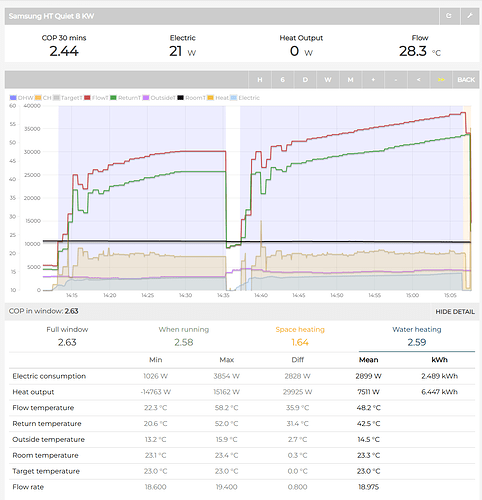Click the 58.2 °C max flow temperature
This screenshot has height=500, width=482.
pos(226,408)
